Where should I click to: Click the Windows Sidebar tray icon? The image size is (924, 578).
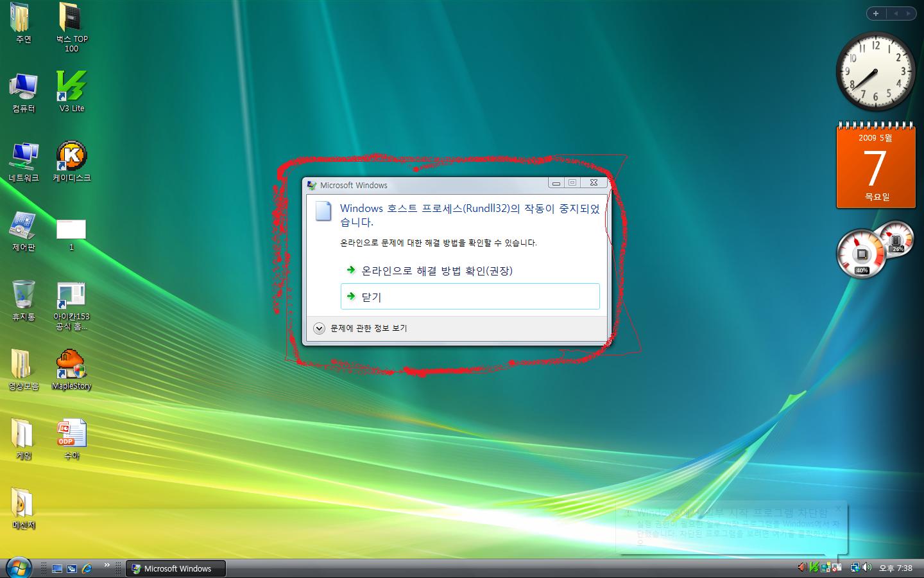point(825,567)
